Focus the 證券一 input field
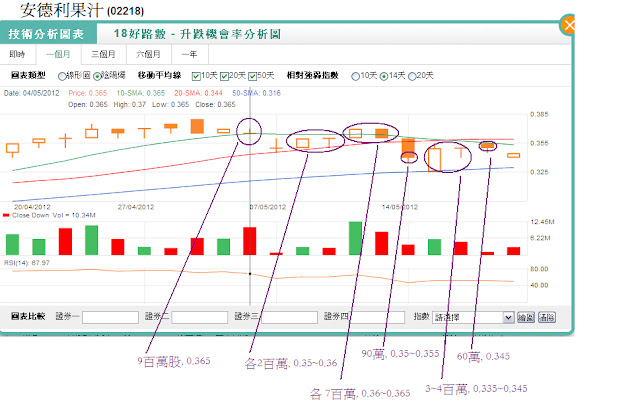The width and height of the screenshot is (640, 412). 110,317
